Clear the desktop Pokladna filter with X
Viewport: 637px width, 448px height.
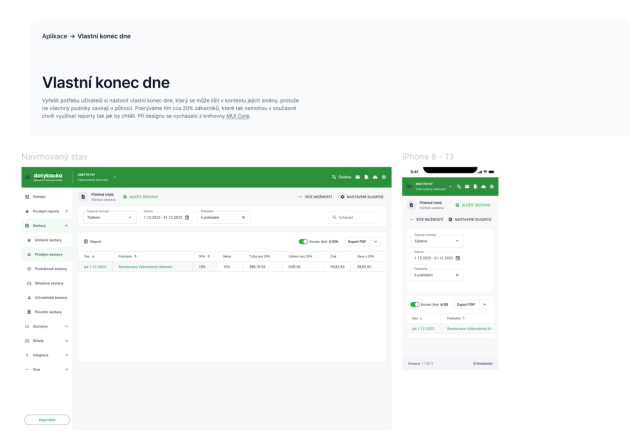tap(243, 218)
